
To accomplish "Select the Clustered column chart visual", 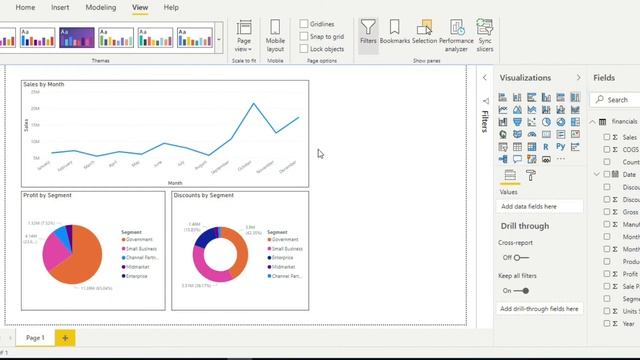I will tap(546, 97).
